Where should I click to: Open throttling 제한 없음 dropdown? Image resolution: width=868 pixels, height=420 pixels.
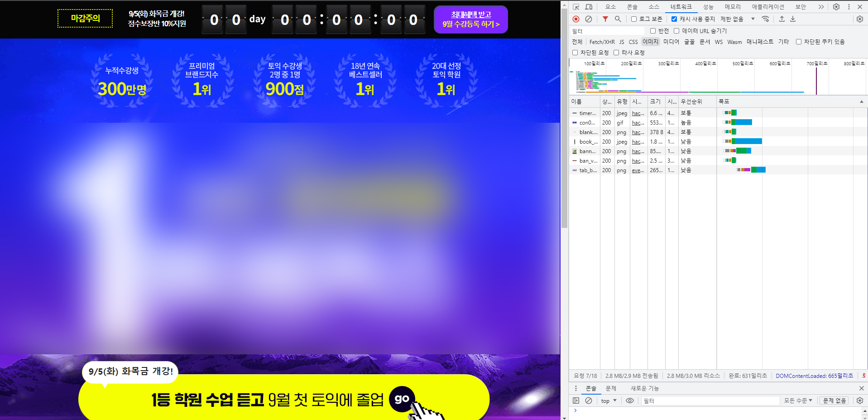coord(738,19)
